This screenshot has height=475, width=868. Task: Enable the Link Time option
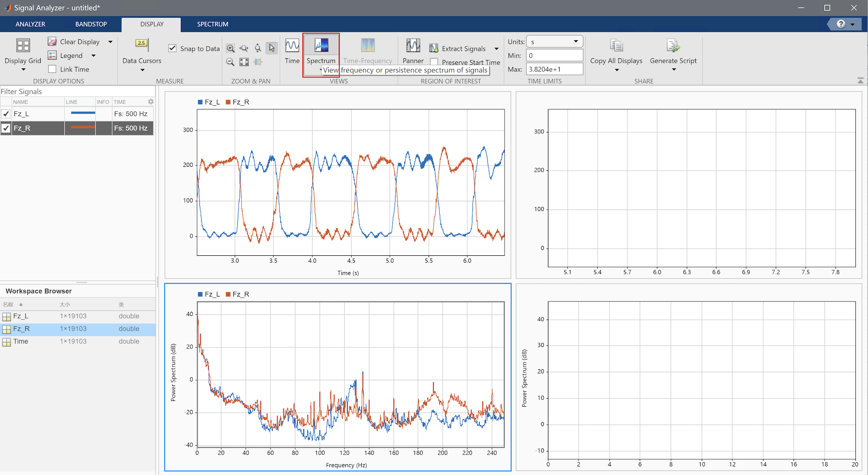[x=51, y=69]
